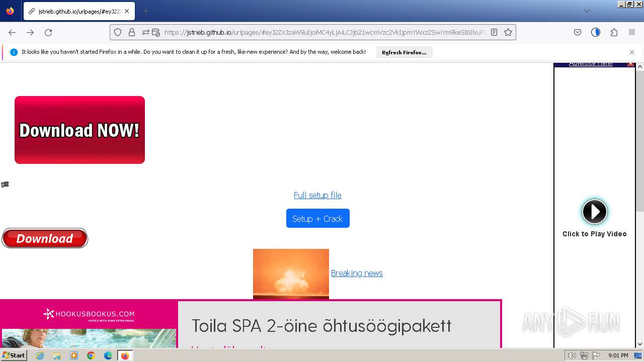The image size is (644, 362).
Task: Play the video ad
Action: (594, 212)
